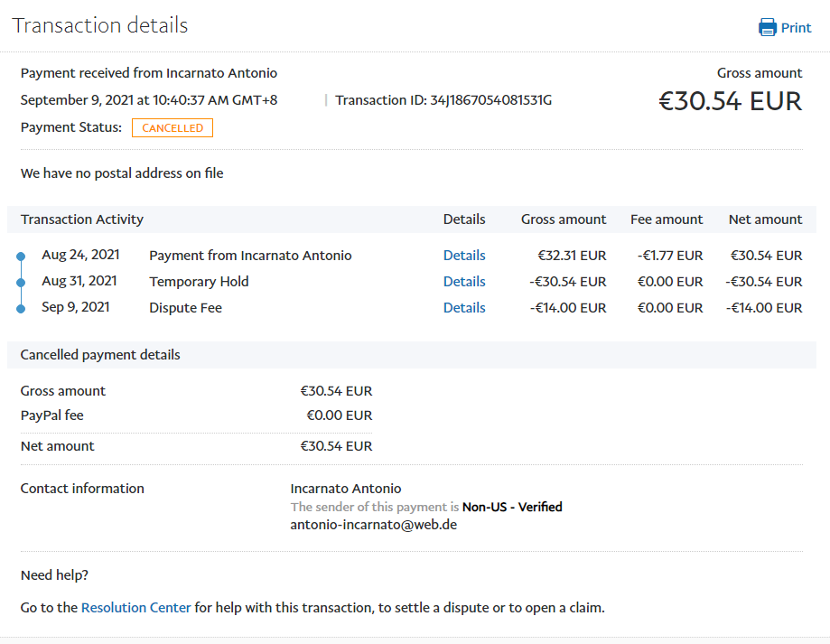The width and height of the screenshot is (830, 644).
Task: Click the Print text link
Action: 796,28
